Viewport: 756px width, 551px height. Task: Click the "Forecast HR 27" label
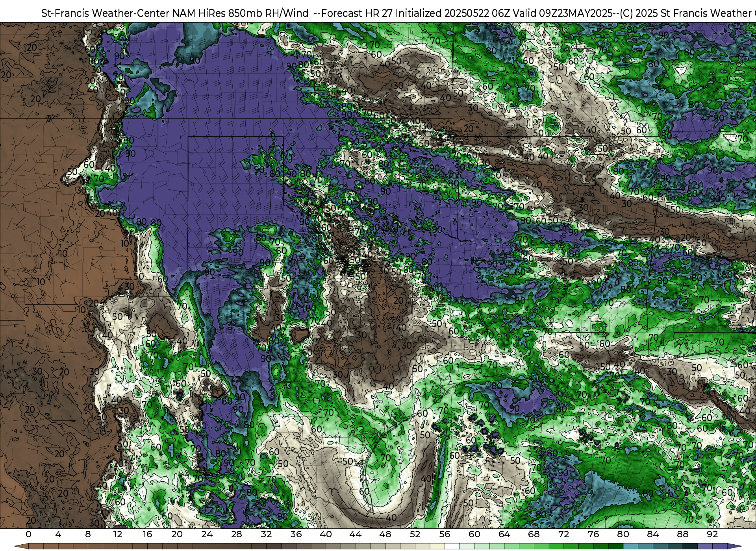tap(357, 13)
